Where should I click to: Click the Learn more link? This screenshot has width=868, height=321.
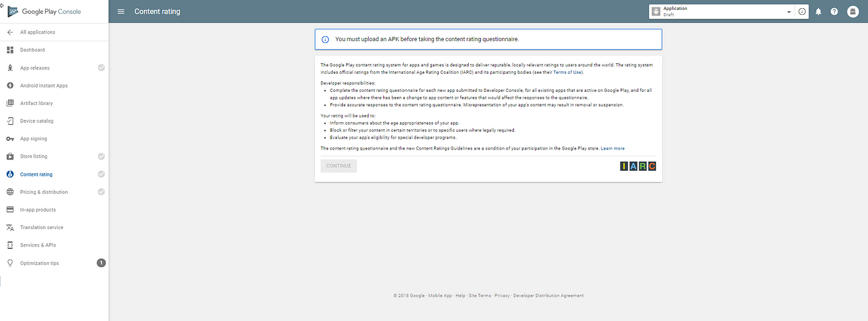coord(613,148)
